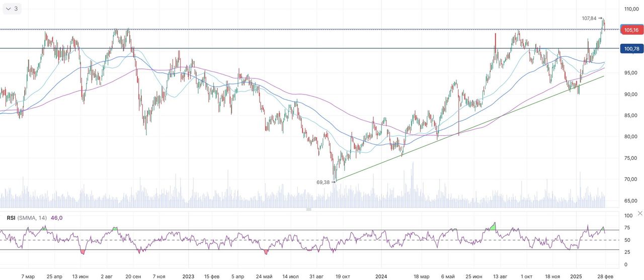The width and height of the screenshot is (644, 280).
Task: Click the 69,38 low price marker
Action: (x=323, y=182)
